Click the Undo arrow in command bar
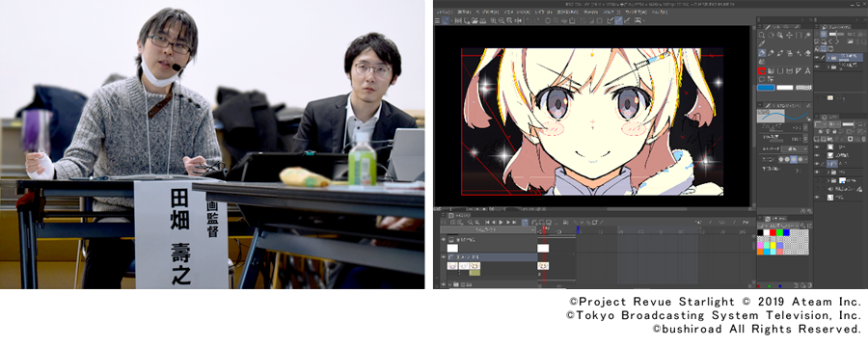The width and height of the screenshot is (868, 347). point(529,20)
